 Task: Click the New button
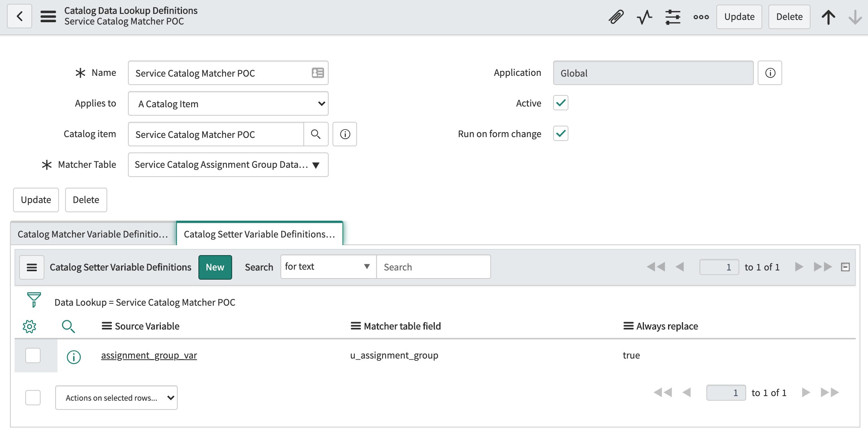[x=215, y=267]
